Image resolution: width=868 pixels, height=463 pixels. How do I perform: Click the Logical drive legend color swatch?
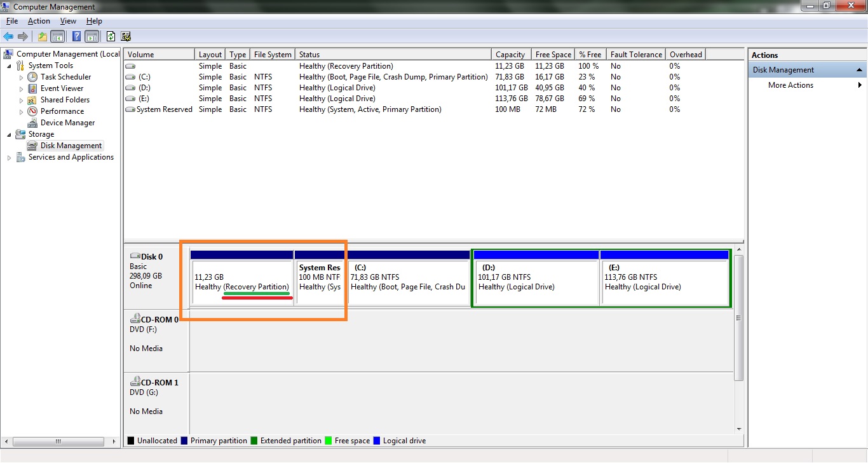[377, 441]
